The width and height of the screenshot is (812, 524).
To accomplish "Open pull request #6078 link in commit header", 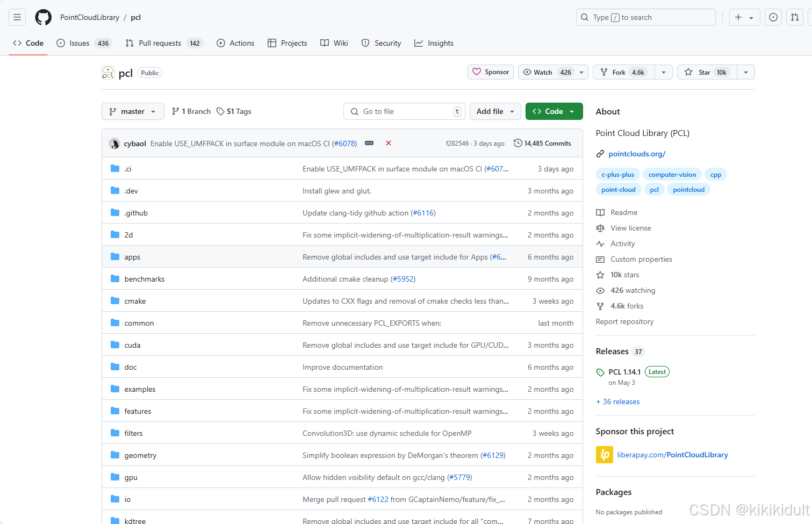I will [344, 143].
